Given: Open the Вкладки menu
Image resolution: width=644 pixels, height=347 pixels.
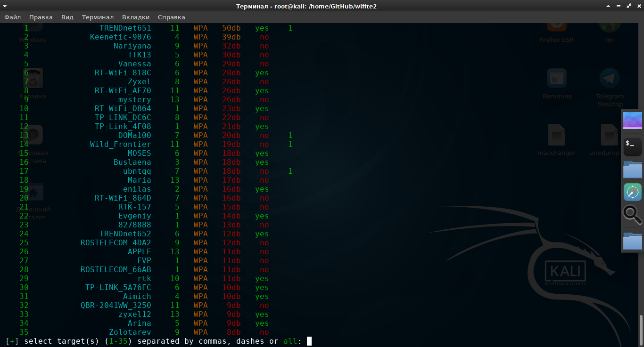Looking at the screenshot, I should pos(135,17).
